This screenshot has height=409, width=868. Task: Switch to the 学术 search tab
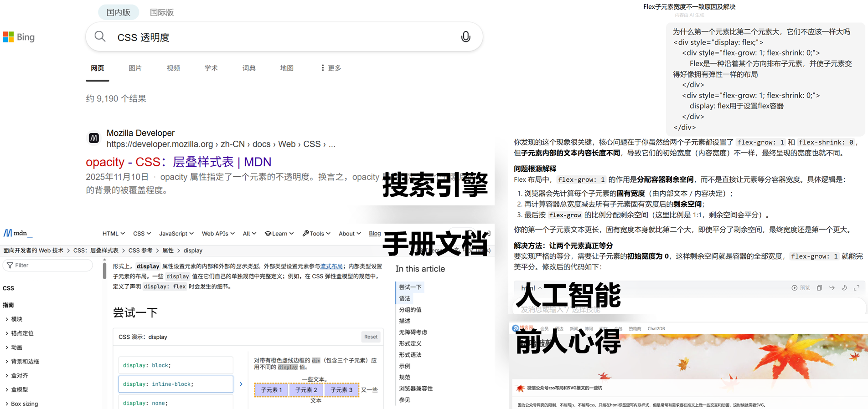[x=211, y=68]
